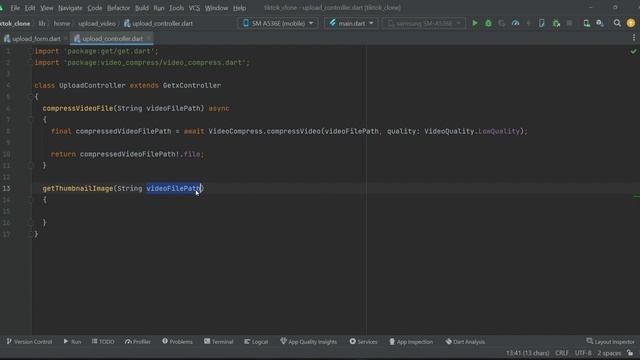Click the editor tabs three-dot options icon
Image resolution: width=640 pixels, height=360 pixels.
coord(633,38)
